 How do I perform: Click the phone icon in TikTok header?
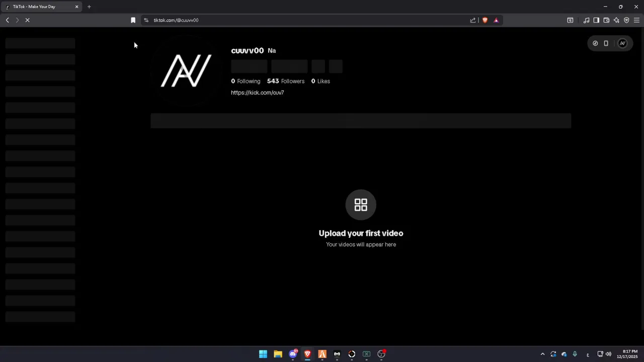(606, 43)
